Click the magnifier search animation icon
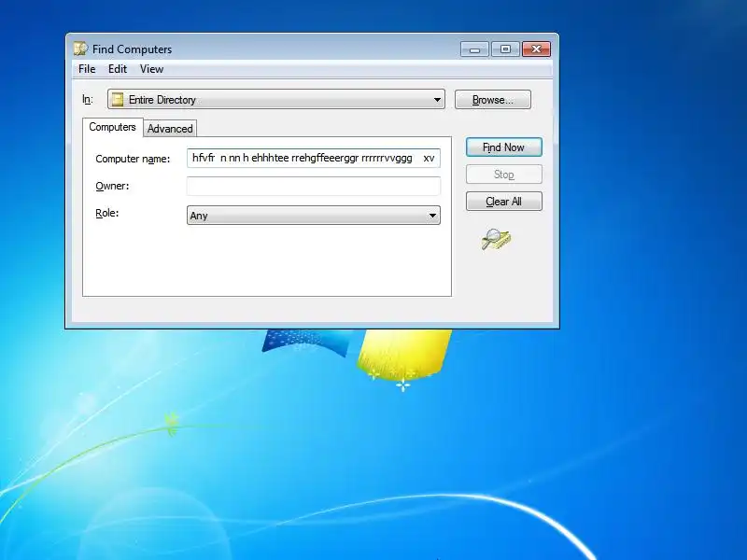747x560 pixels. pos(496,239)
